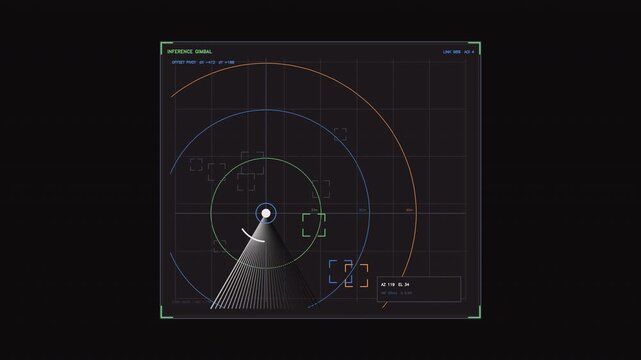641x360 pixels.
Task: Select the blue target bracket
Action: [341, 272]
